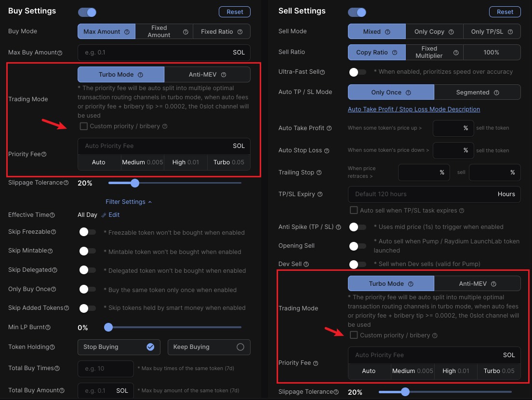Screen dimensions: 532x400
Task: Click help icon beside Auto Take Profit
Action: pyautogui.click(x=329, y=128)
